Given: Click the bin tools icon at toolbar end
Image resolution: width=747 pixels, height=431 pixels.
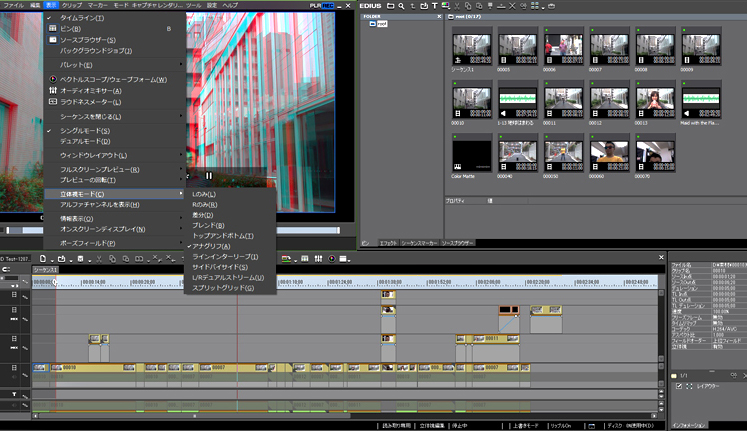Looking at the screenshot, I should click(551, 6).
